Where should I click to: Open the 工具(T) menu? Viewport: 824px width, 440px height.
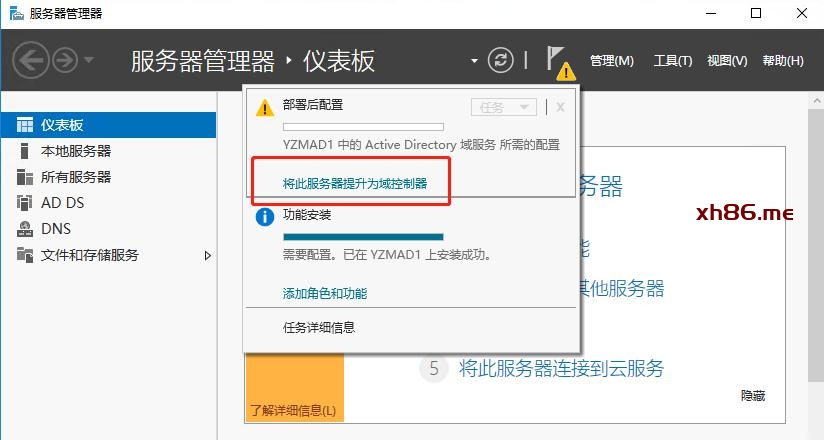click(673, 61)
